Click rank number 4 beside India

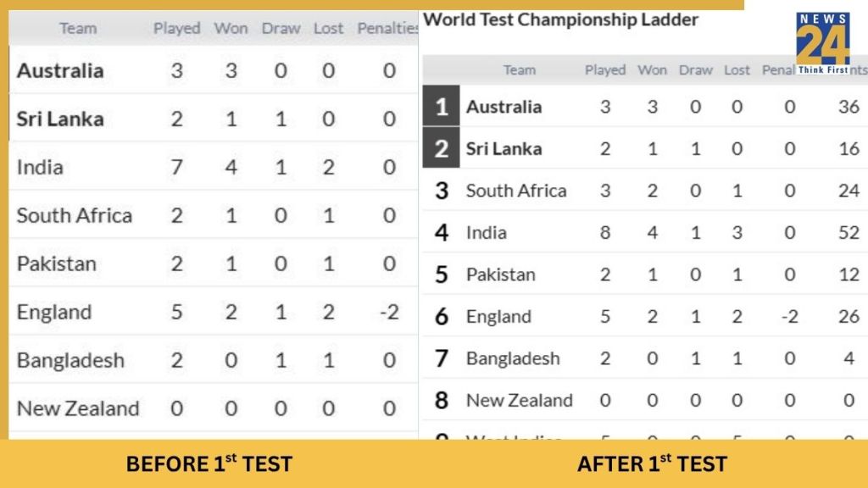442,232
